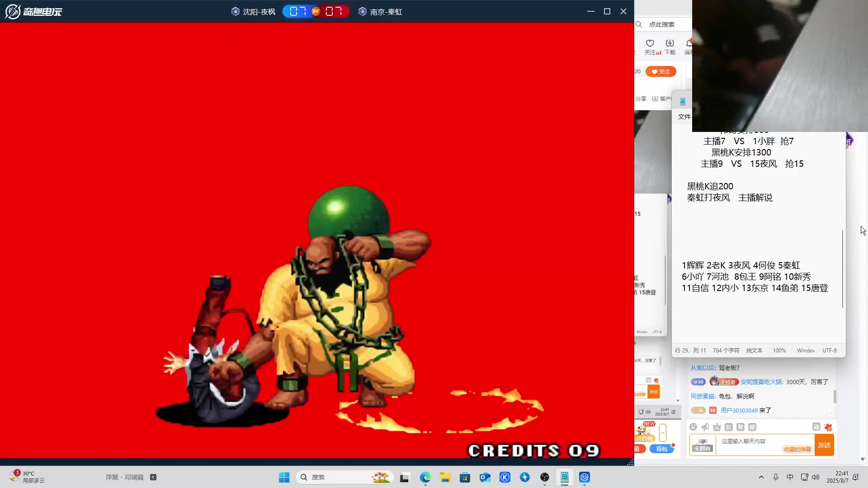Open the 文件 menu in Notepad
Viewport: 868px width, 488px height.
click(684, 117)
